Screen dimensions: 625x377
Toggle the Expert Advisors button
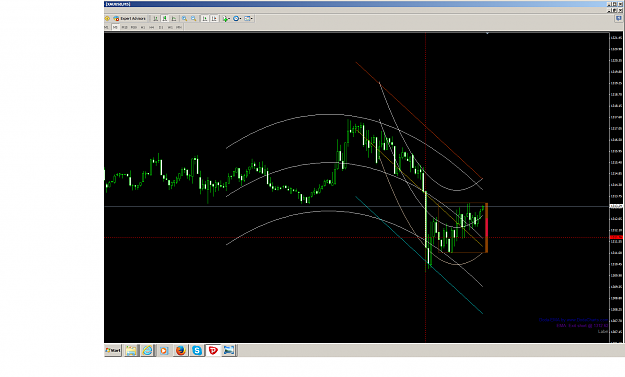130,18
